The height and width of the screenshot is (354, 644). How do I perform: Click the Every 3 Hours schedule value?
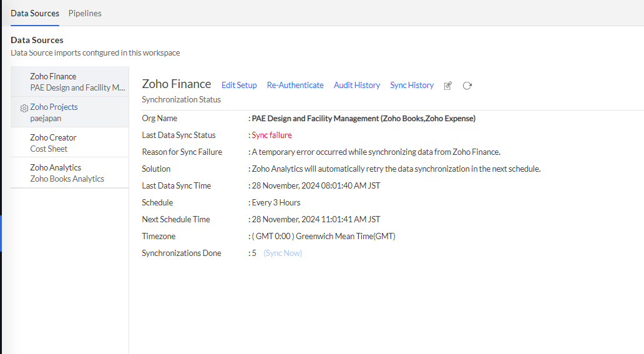[276, 202]
